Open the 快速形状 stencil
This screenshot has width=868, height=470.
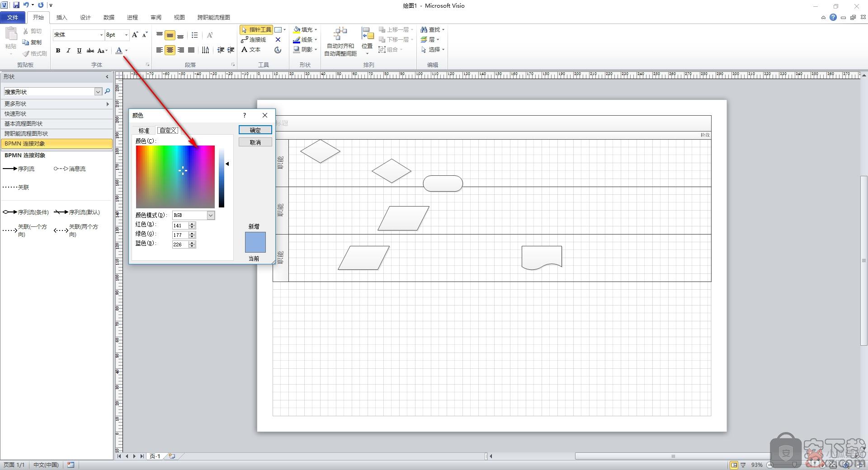click(56, 114)
